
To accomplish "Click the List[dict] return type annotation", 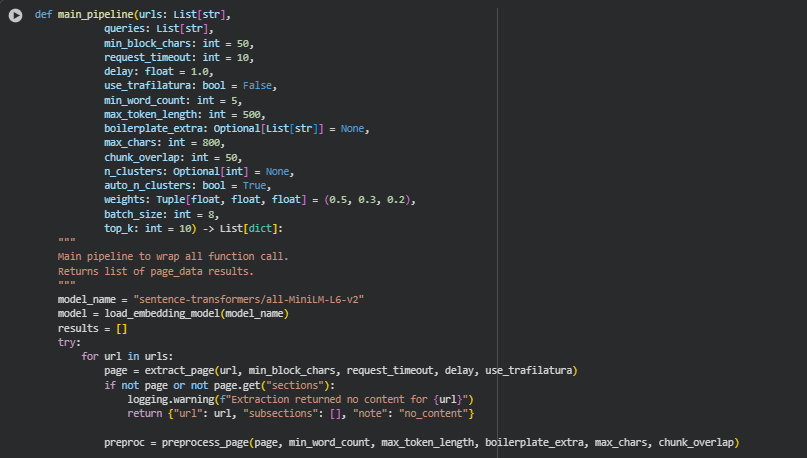I will coord(263,228).
